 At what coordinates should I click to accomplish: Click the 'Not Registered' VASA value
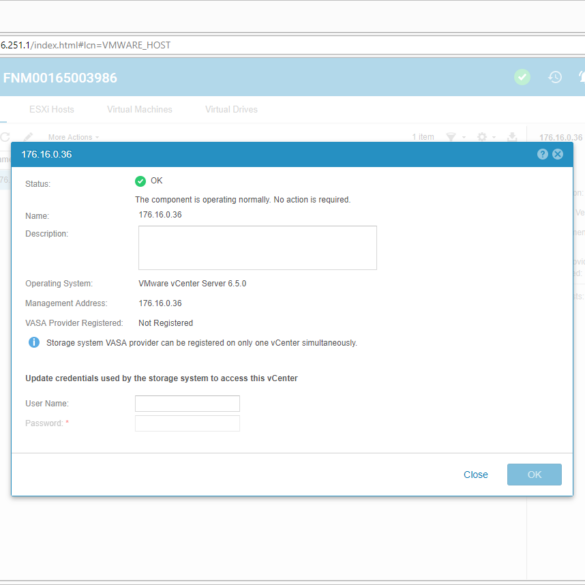166,323
